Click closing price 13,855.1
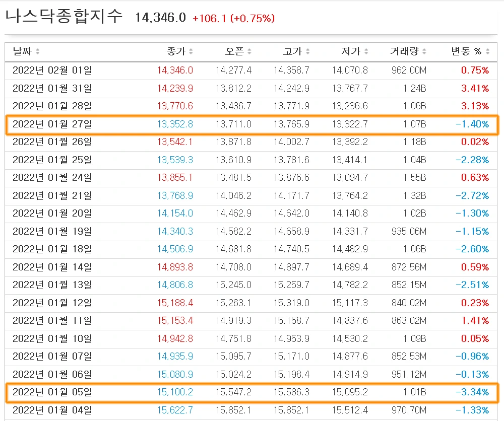 click(x=175, y=178)
